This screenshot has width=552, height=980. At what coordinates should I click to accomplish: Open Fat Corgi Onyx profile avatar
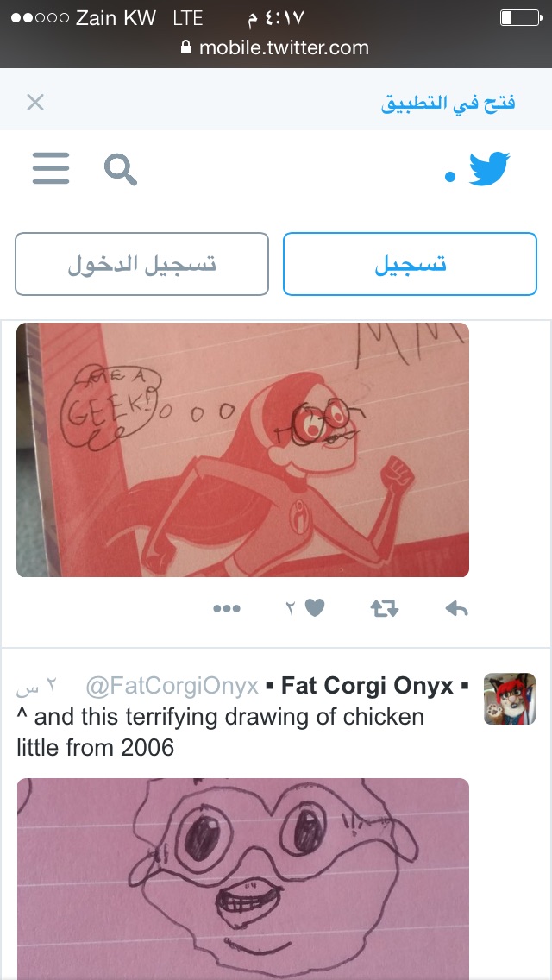510,698
